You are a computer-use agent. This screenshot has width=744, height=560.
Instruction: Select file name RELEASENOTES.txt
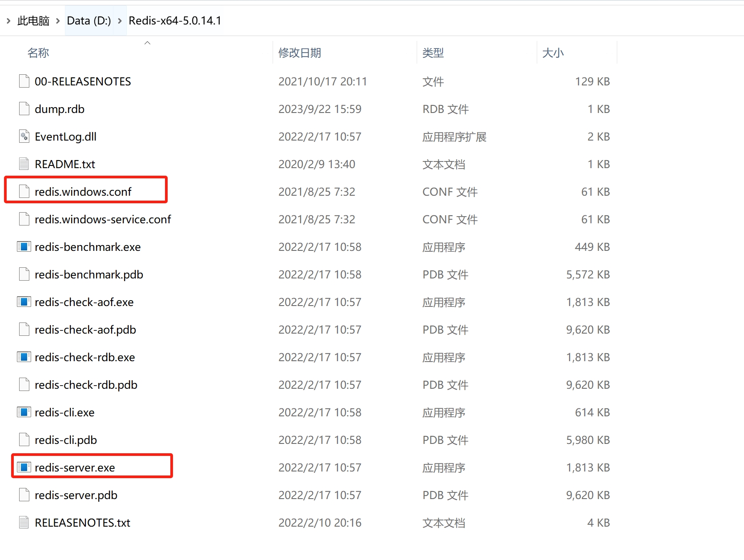(x=82, y=523)
